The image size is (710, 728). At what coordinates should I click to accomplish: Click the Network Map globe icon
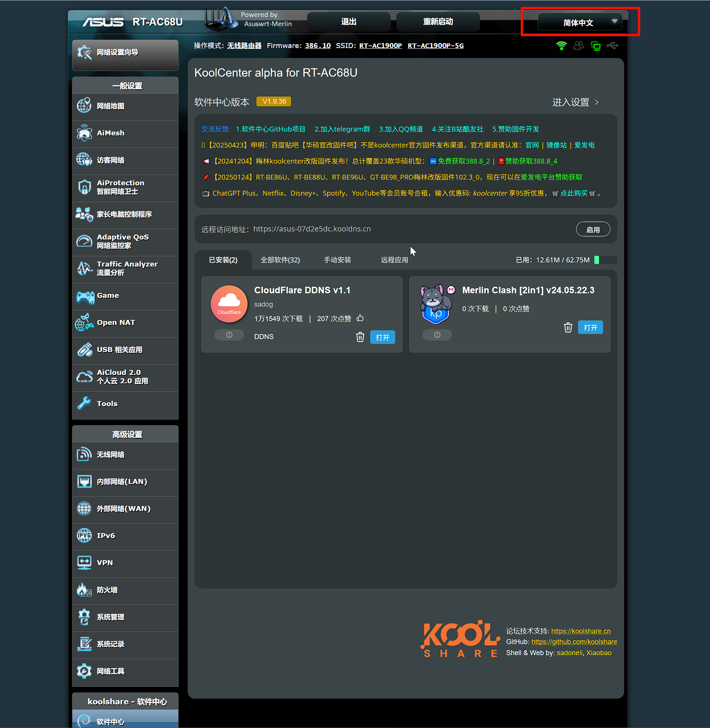(84, 106)
